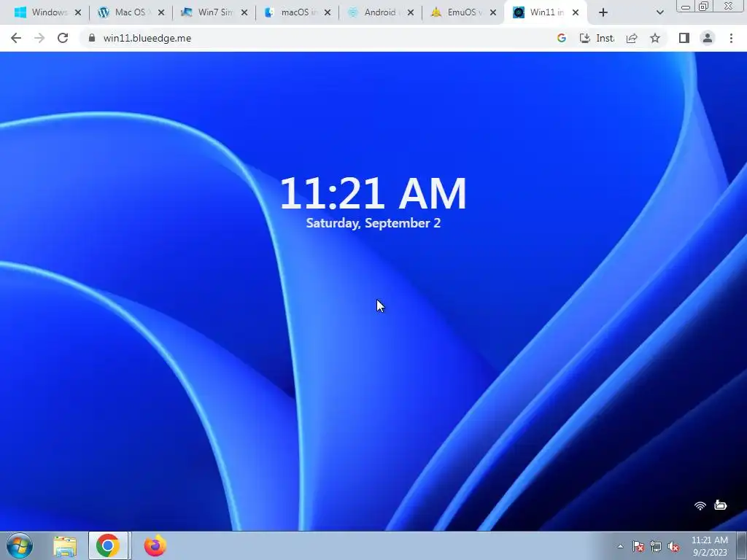Image resolution: width=747 pixels, height=560 pixels.
Task: Switch to the Android tab
Action: pyautogui.click(x=379, y=13)
